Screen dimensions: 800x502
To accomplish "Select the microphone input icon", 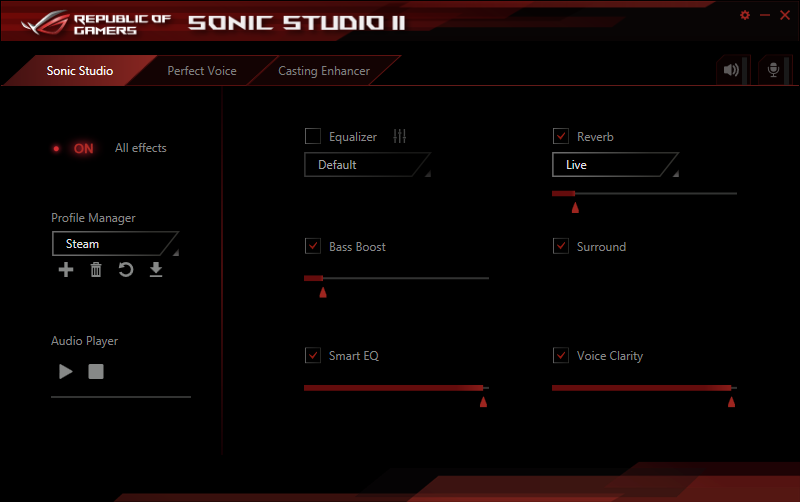I will pyautogui.click(x=773, y=70).
